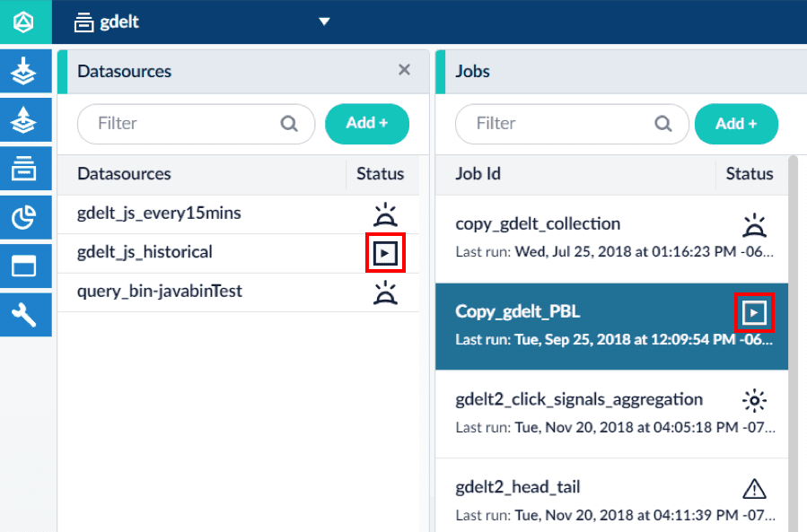This screenshot has height=532, width=807.
Task: Click play status icon for gdelt_js_historical
Action: pos(385,253)
